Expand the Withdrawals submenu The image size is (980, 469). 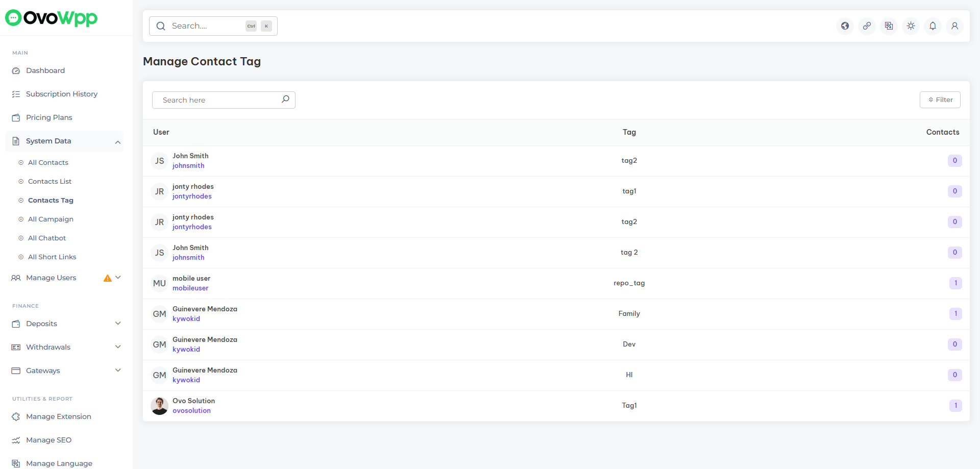118,347
